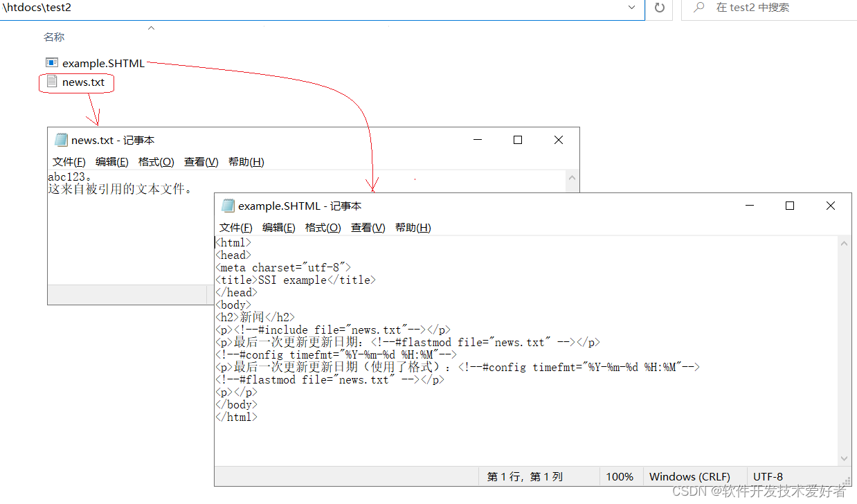
Task: Open 编辑(E) menu in news.txt Notepad
Action: tap(112, 162)
